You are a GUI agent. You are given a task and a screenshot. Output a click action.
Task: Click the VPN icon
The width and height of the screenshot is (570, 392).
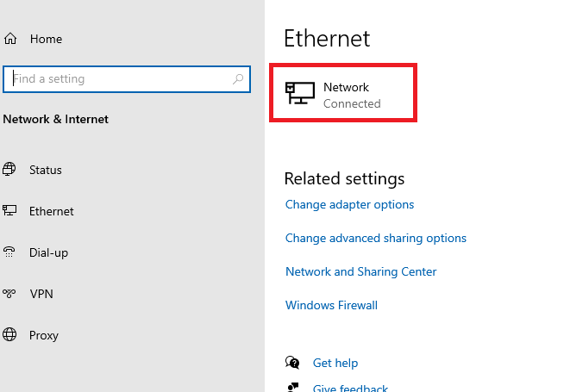(x=9, y=293)
